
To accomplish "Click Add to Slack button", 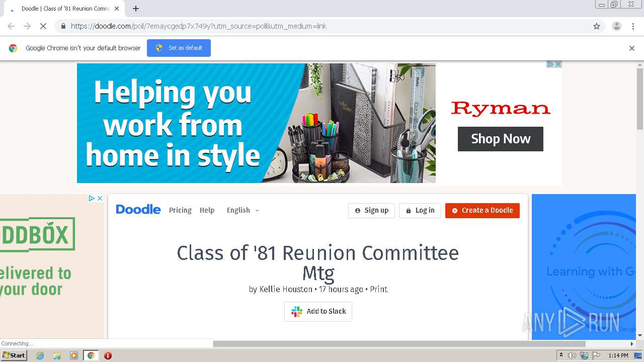I will point(318,312).
